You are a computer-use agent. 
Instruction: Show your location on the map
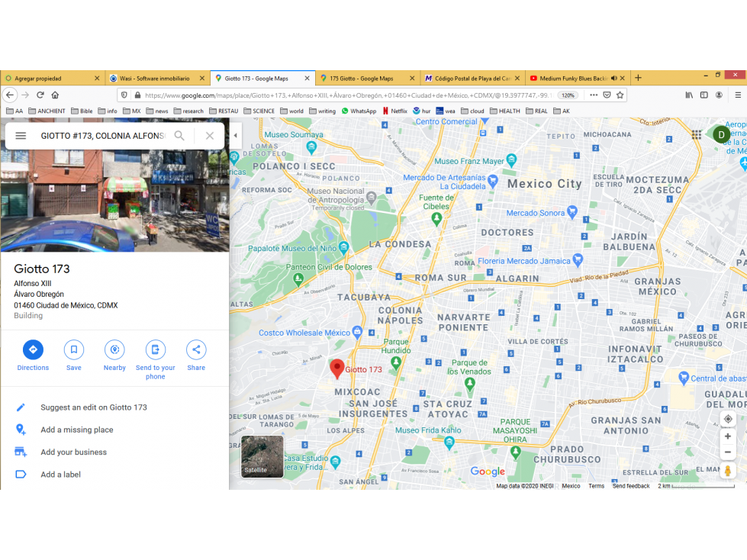pos(728,419)
